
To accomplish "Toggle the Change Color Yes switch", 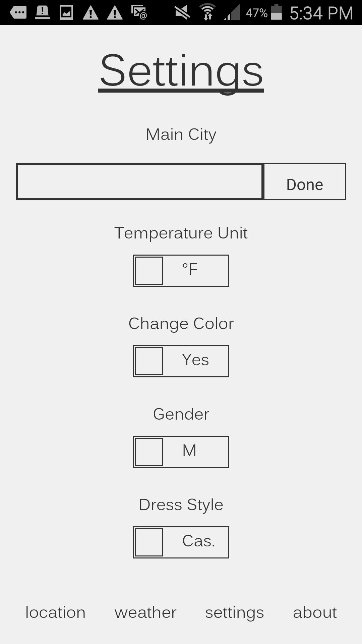I will coord(181,361).
